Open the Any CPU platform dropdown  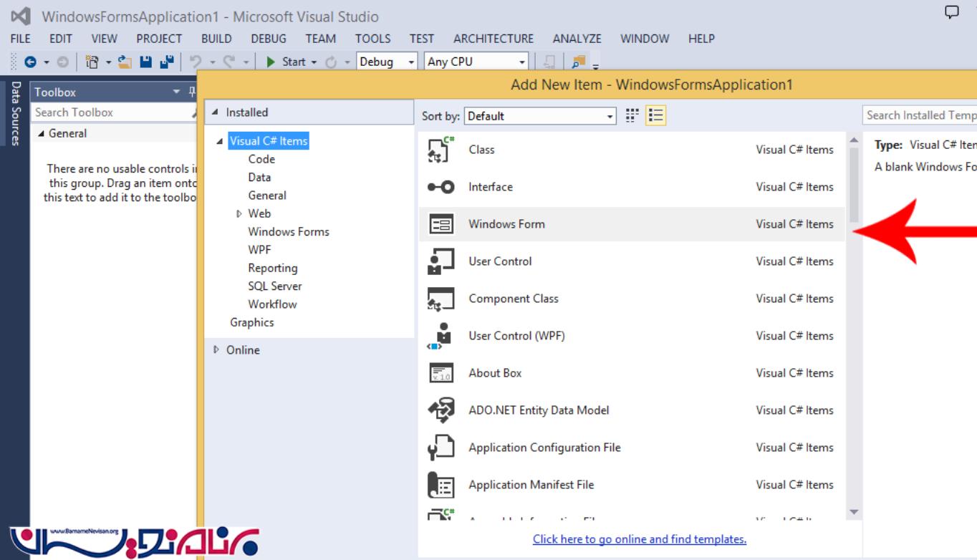click(x=476, y=62)
